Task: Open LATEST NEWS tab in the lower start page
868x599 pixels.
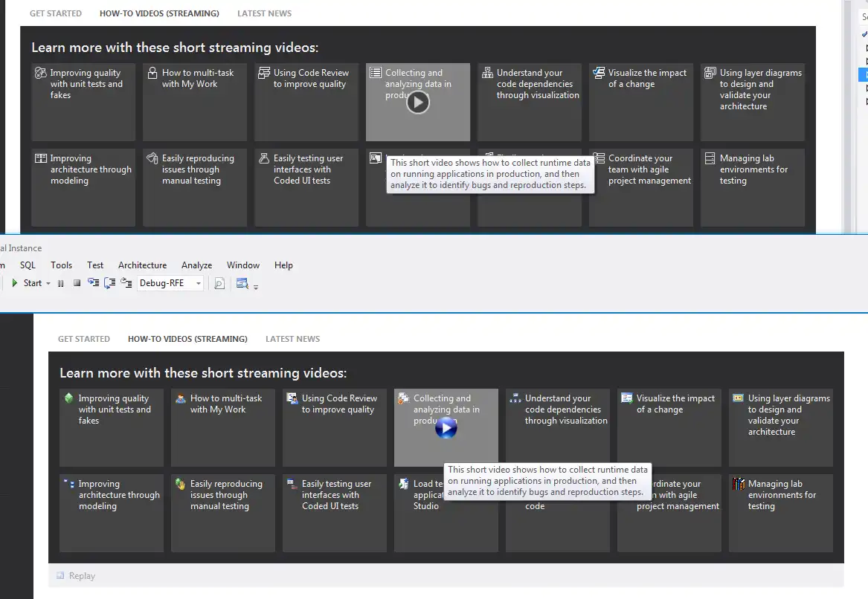Action: click(x=293, y=339)
